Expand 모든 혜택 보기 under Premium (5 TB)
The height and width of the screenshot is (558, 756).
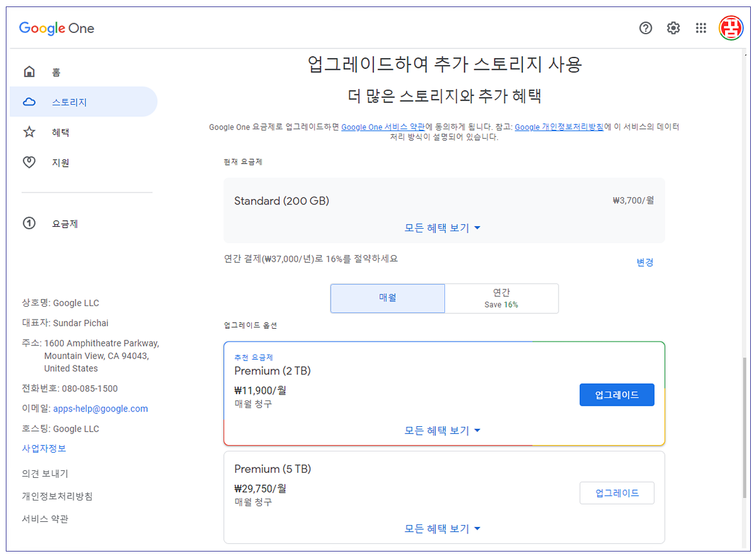442,528
